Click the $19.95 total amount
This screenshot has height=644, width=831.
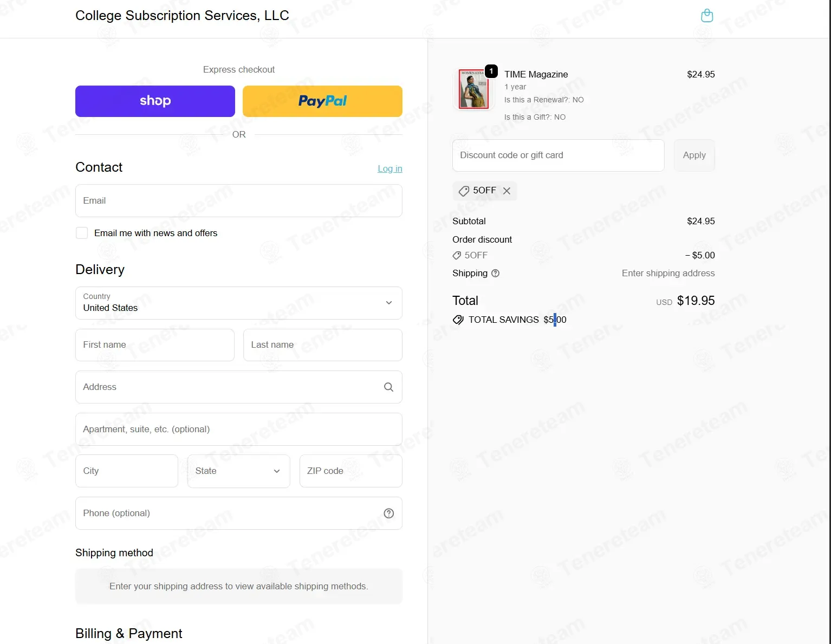pyautogui.click(x=696, y=301)
